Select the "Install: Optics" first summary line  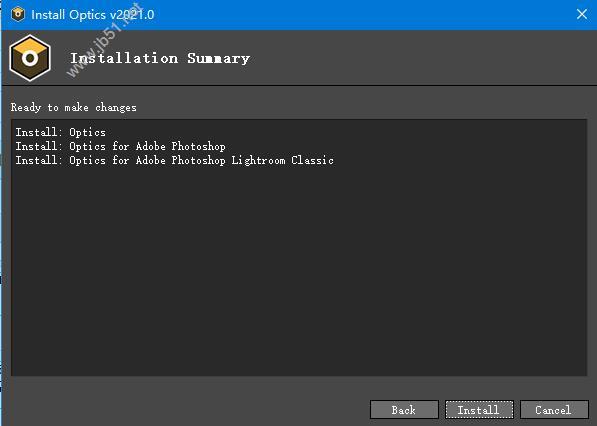click(61, 132)
